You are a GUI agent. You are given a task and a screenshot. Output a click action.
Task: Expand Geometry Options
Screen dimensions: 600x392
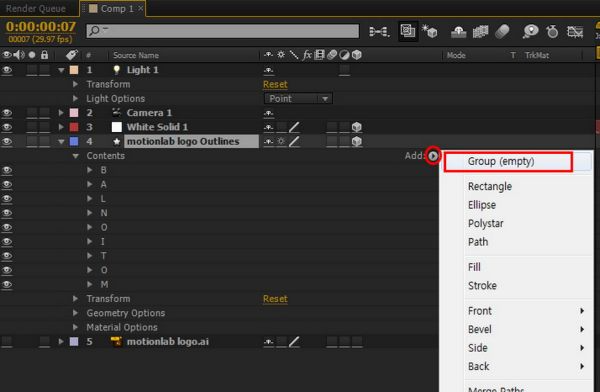coord(75,313)
